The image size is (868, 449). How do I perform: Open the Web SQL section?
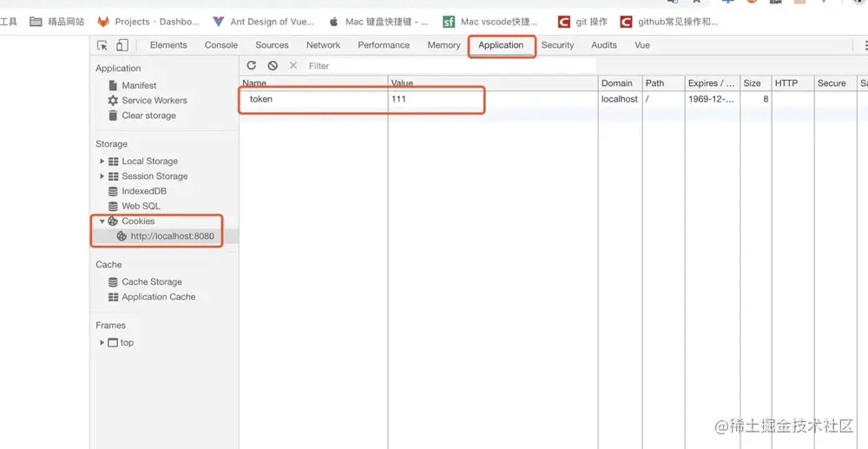tap(141, 206)
